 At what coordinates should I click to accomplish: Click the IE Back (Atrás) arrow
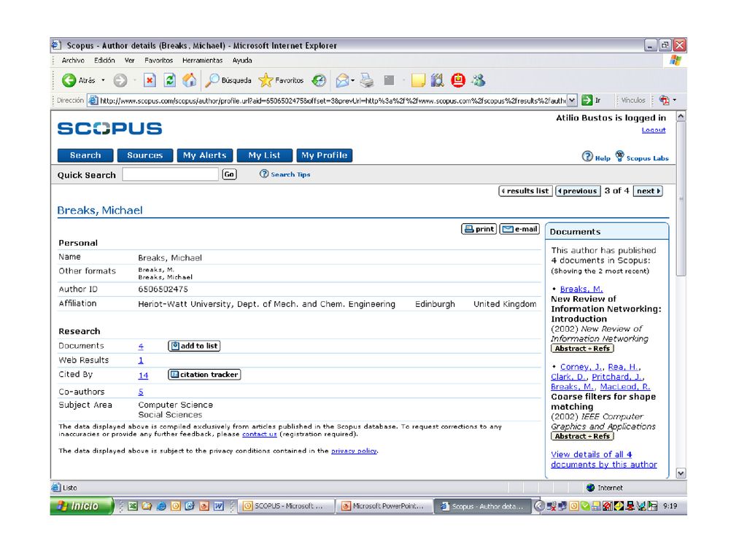(69, 80)
